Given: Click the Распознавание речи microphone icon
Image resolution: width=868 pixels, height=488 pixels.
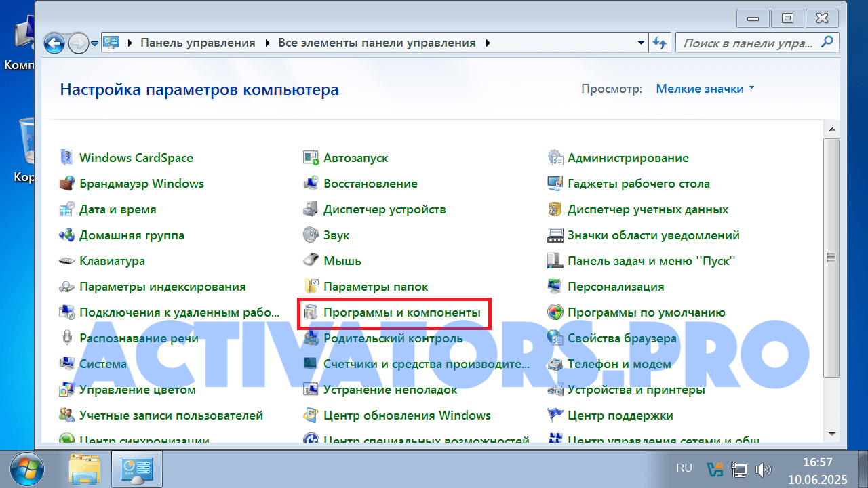Looking at the screenshot, I should (66, 338).
